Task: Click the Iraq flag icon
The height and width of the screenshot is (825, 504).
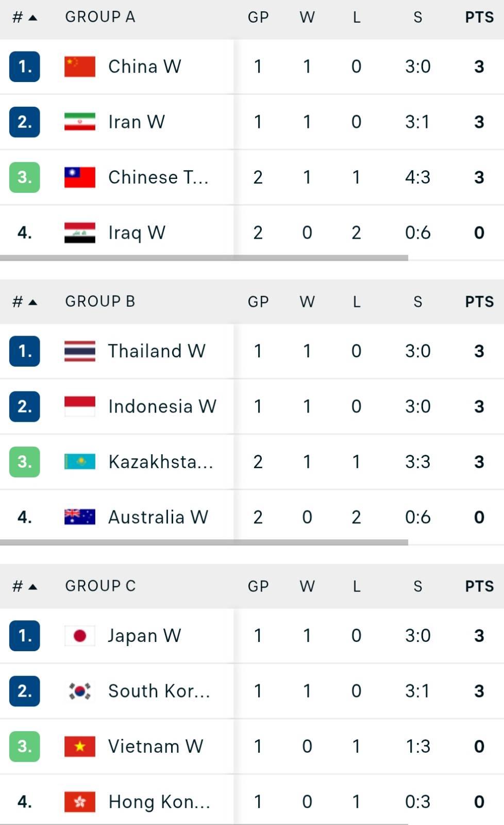Action: (x=80, y=233)
